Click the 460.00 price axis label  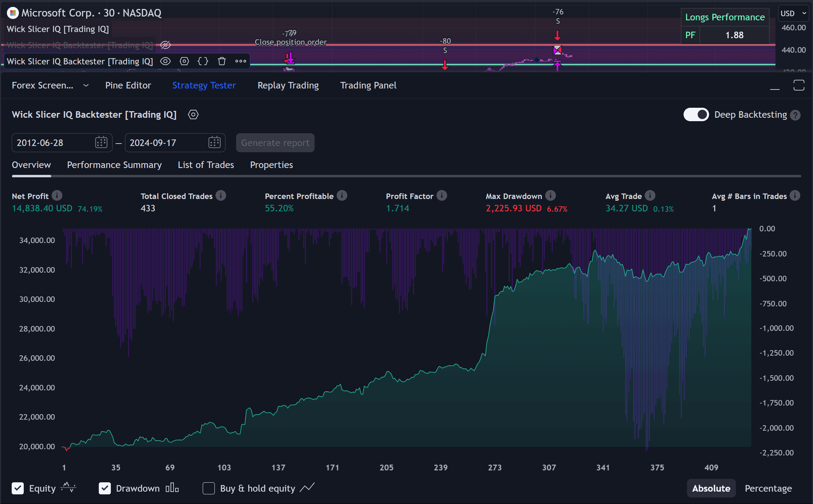point(794,28)
